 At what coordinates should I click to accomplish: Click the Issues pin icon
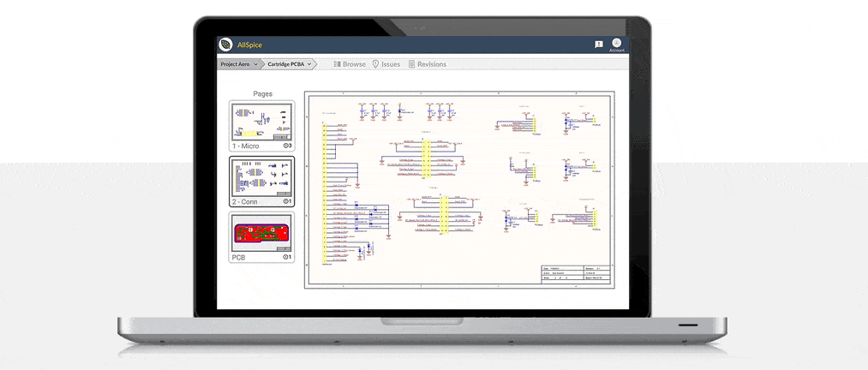[x=375, y=64]
